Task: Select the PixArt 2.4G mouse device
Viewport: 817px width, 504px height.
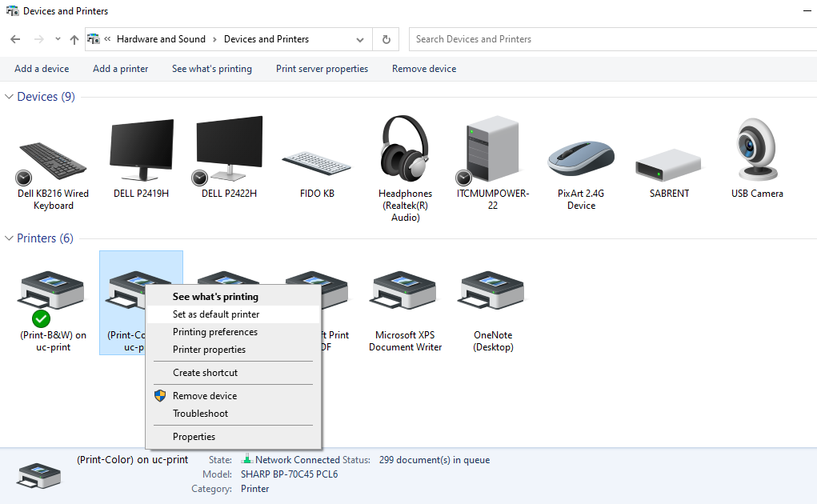Action: (x=581, y=160)
